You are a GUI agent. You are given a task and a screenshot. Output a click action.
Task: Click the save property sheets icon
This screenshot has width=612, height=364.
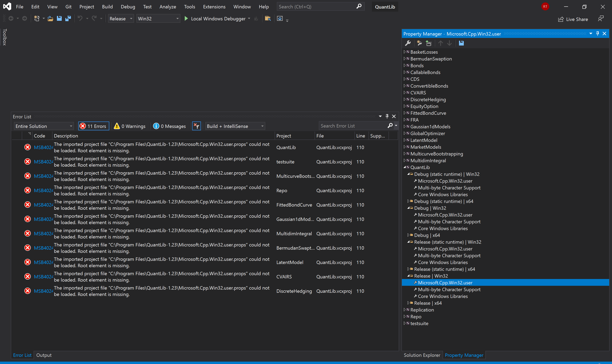[x=461, y=43]
